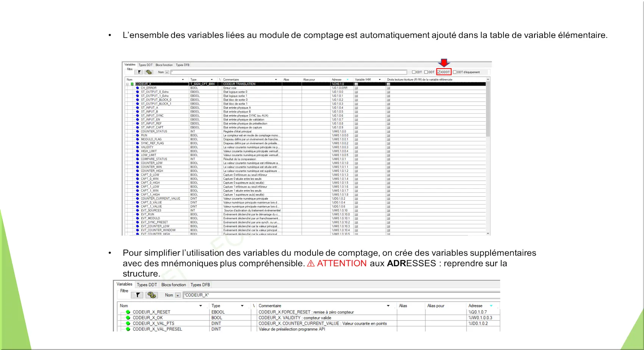The height and width of the screenshot is (350, 644).
Task: Click the scroll-down arrow of upper editor
Action: tap(488, 233)
